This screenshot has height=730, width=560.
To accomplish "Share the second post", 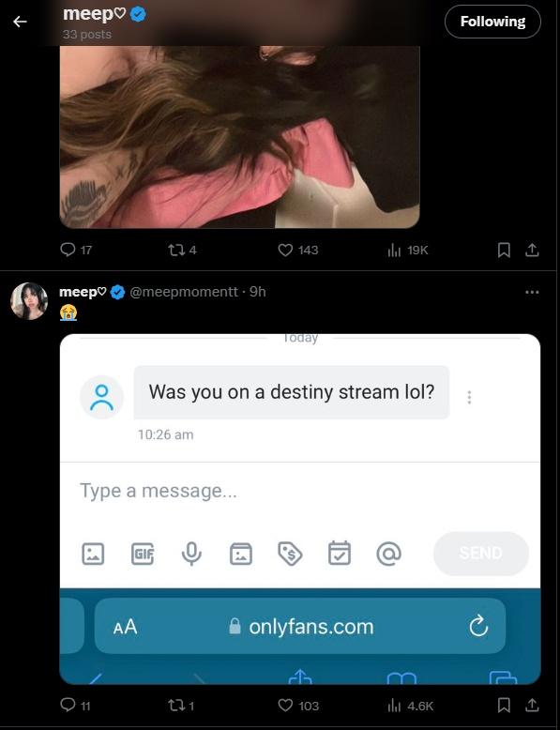I will tap(532, 706).
